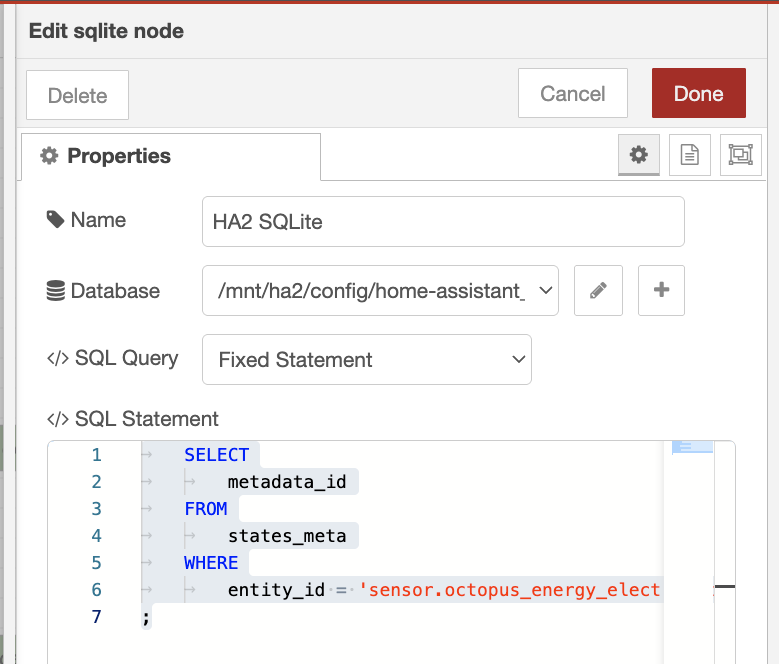Open node settings gear icon tab
Image resolution: width=779 pixels, height=664 pixels.
[x=638, y=155]
